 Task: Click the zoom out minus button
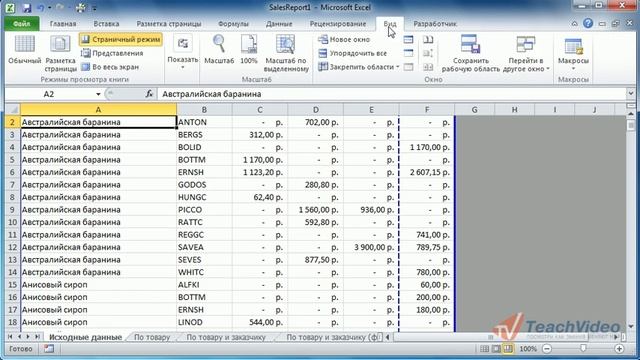(x=547, y=349)
